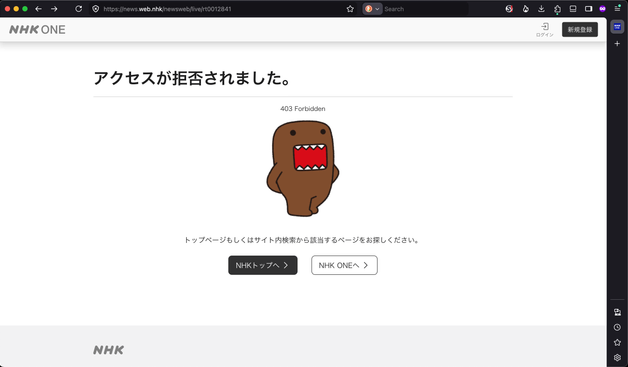Viewport: 628px width, 367px height.
Task: Click the Domo-kun mascot image
Action: (x=303, y=168)
